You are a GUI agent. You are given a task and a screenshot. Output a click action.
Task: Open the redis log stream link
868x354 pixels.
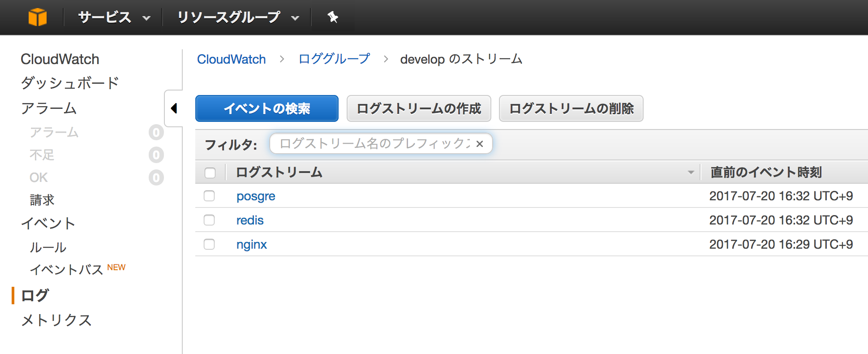(x=250, y=220)
